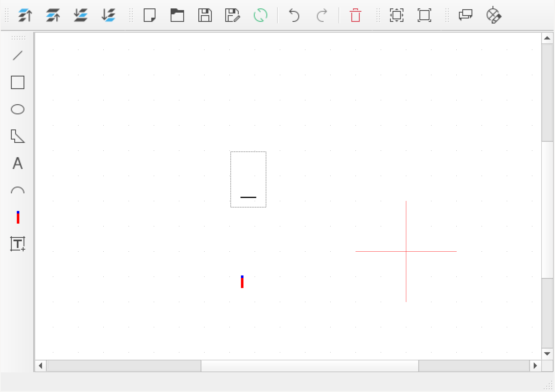This screenshot has height=392, width=555.
Task: Click the bring to front icon
Action: 25,15
